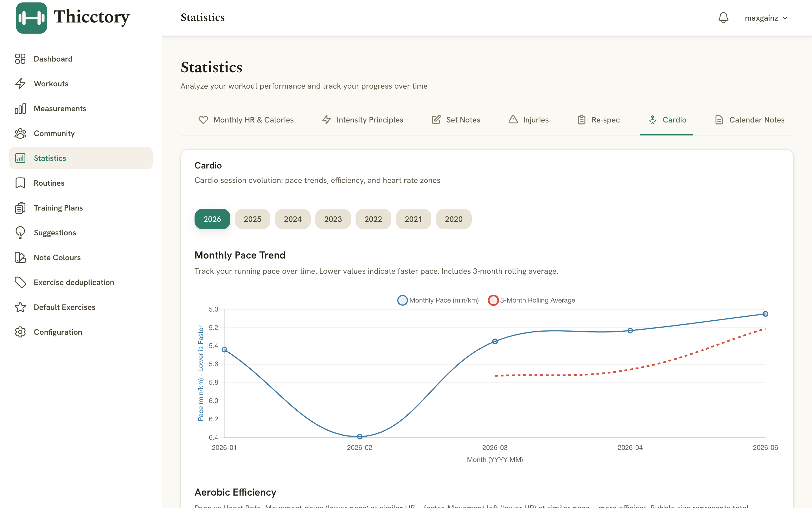Click the document icon on Calendar Notes tab

tap(719, 120)
